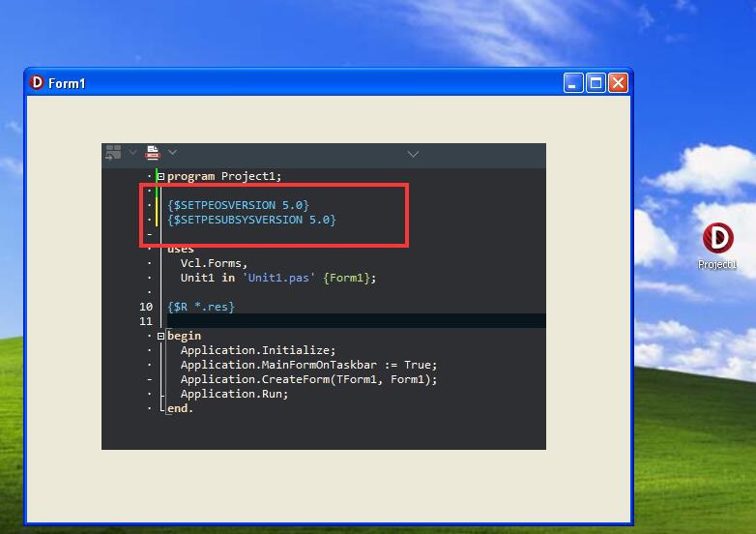The image size is (756, 534).
Task: Click the line Application.Run;
Action: click(x=234, y=394)
